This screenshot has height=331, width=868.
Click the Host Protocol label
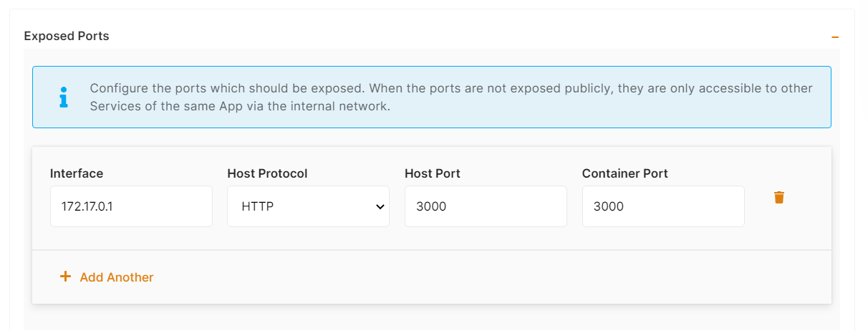(x=267, y=173)
